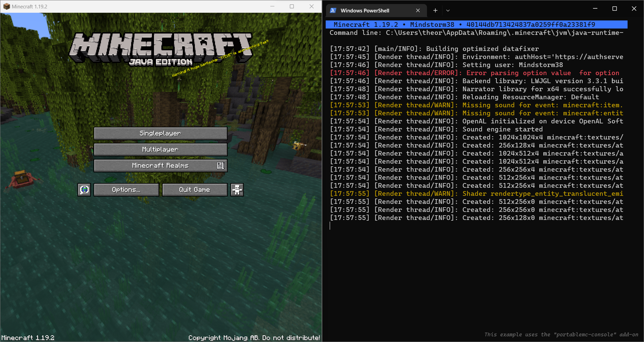This screenshot has width=644, height=342.
Task: Click the yellow splash text by the logo
Action: click(220, 58)
